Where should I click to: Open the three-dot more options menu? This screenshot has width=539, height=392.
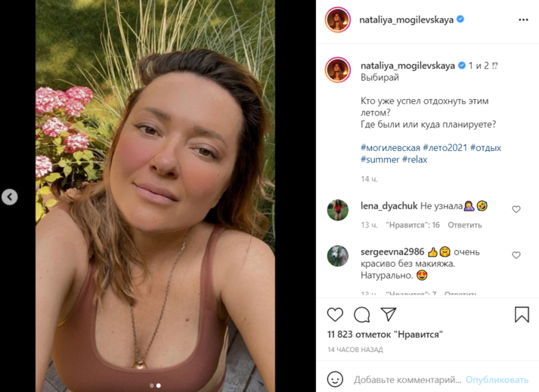point(523,20)
